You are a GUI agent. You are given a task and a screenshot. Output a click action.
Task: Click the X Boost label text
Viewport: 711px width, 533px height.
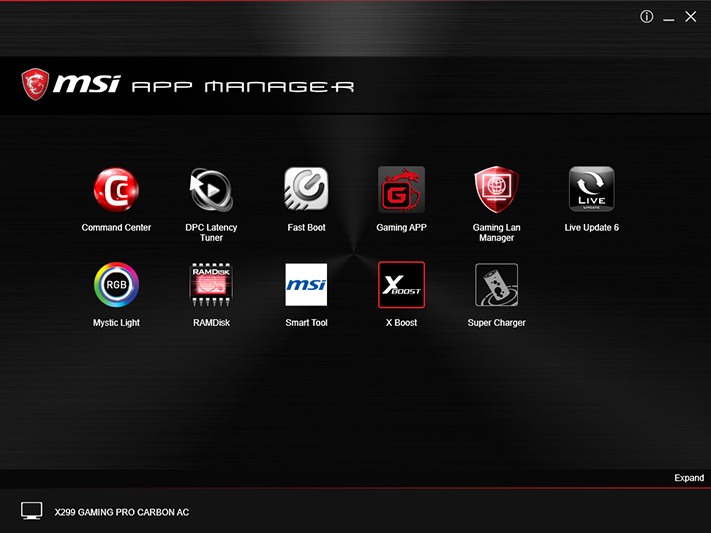pos(401,323)
